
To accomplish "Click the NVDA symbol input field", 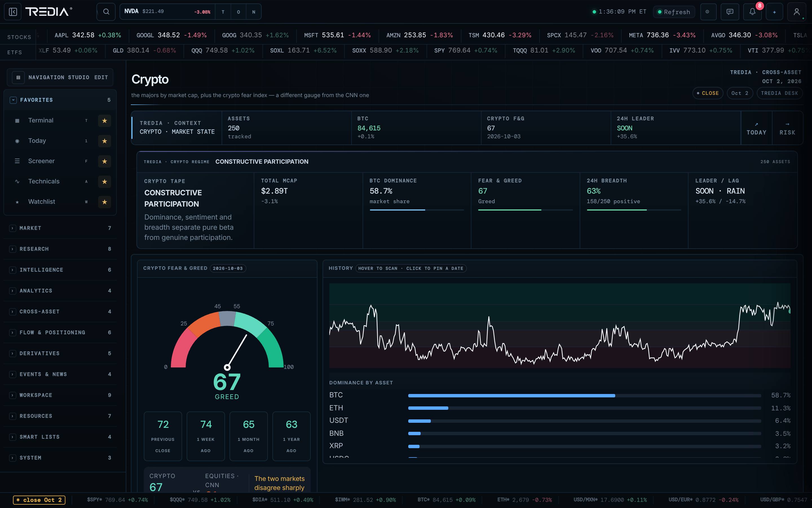I will coord(167,12).
